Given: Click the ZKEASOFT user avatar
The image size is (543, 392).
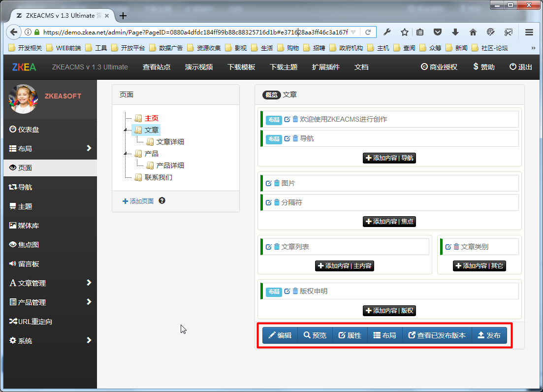Looking at the screenshot, I should pos(23,99).
